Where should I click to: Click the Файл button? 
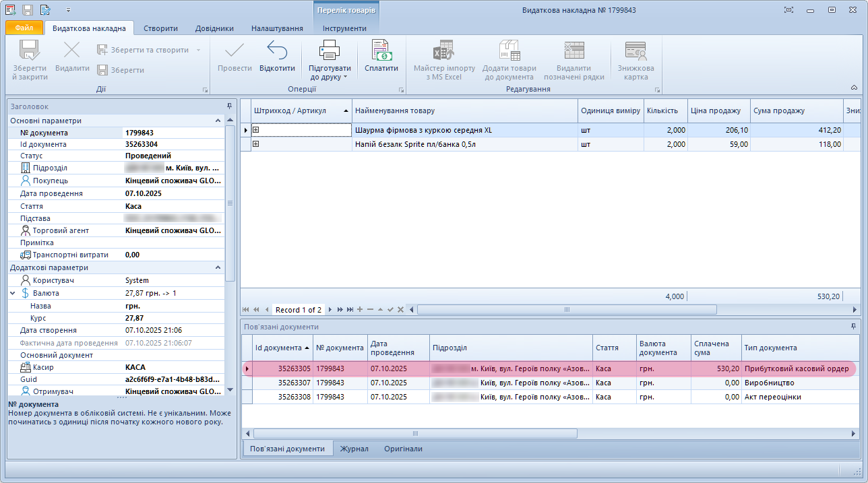[24, 28]
